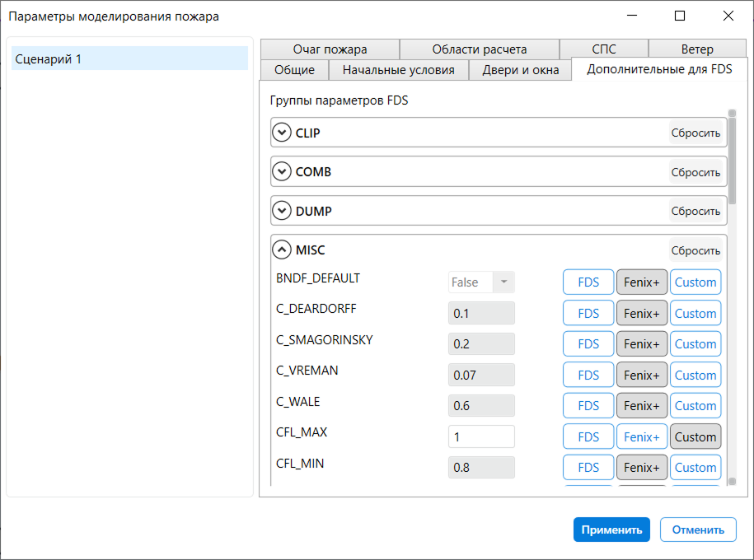The image size is (754, 560).
Task: Open the Общие tab
Action: [x=294, y=70]
